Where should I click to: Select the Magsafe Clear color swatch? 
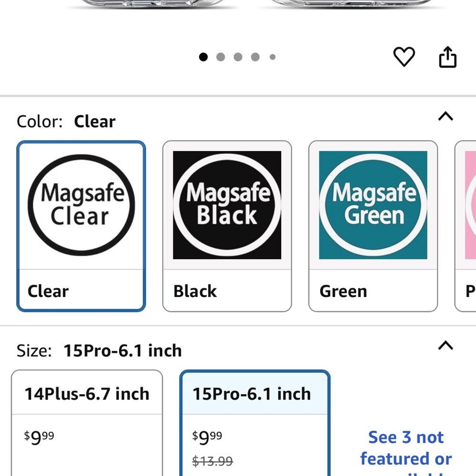(x=81, y=206)
